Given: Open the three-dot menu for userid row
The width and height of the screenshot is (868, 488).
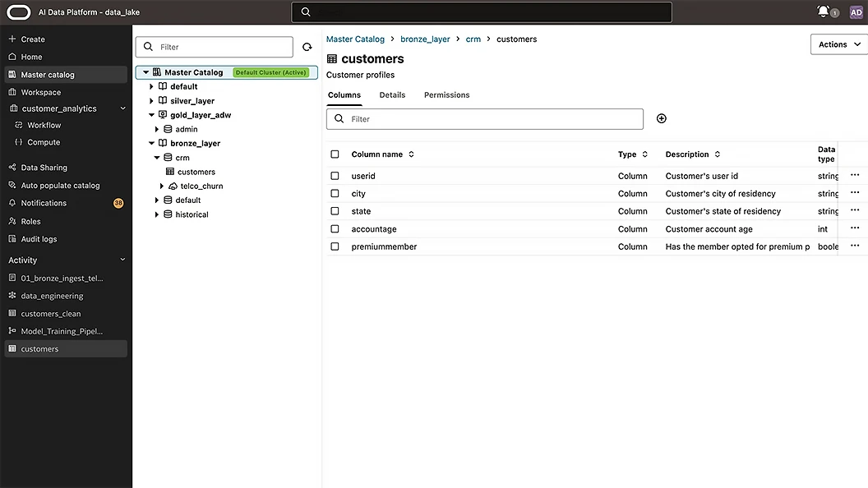Looking at the screenshot, I should pos(855,175).
